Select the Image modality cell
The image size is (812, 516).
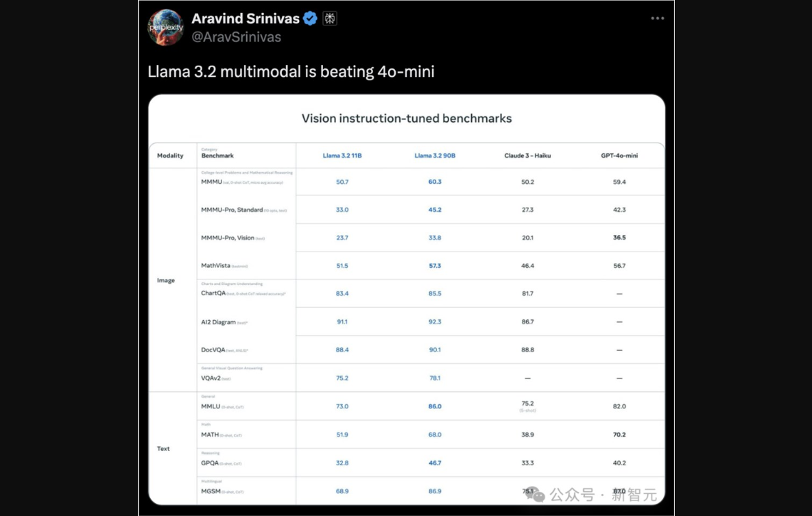click(x=166, y=280)
